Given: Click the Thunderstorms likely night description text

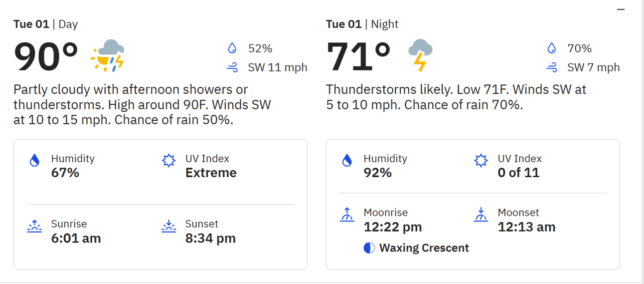Looking at the screenshot, I should coord(456,97).
